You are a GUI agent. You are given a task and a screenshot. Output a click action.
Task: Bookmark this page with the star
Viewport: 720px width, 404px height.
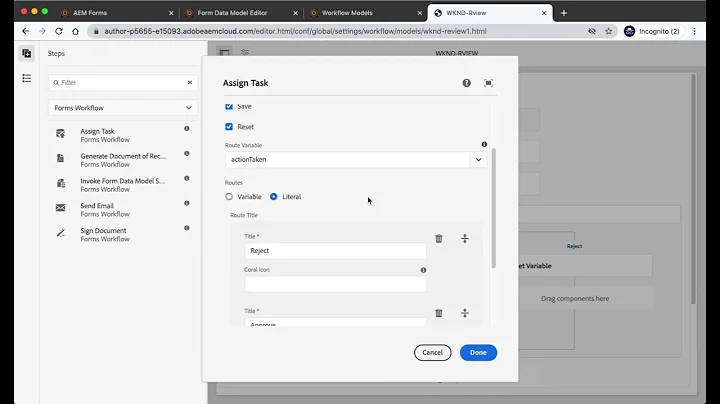[608, 31]
